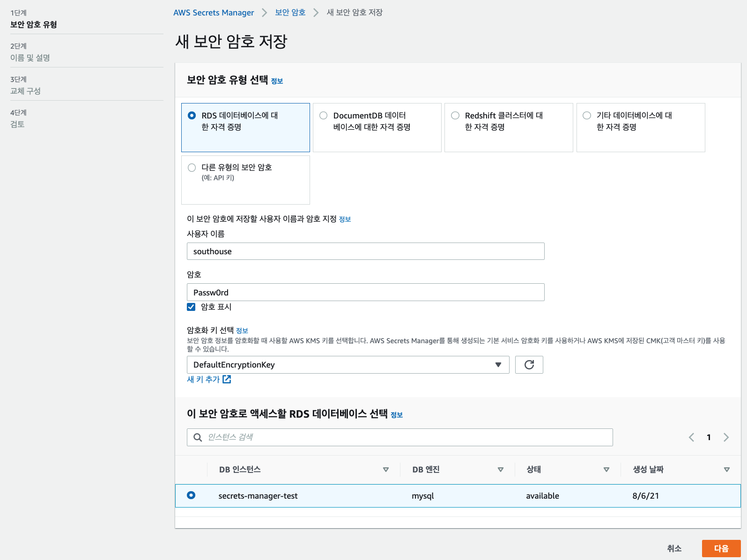Click the external link icon beside 새 키 추가
Image resolution: width=747 pixels, height=560 pixels.
[227, 379]
